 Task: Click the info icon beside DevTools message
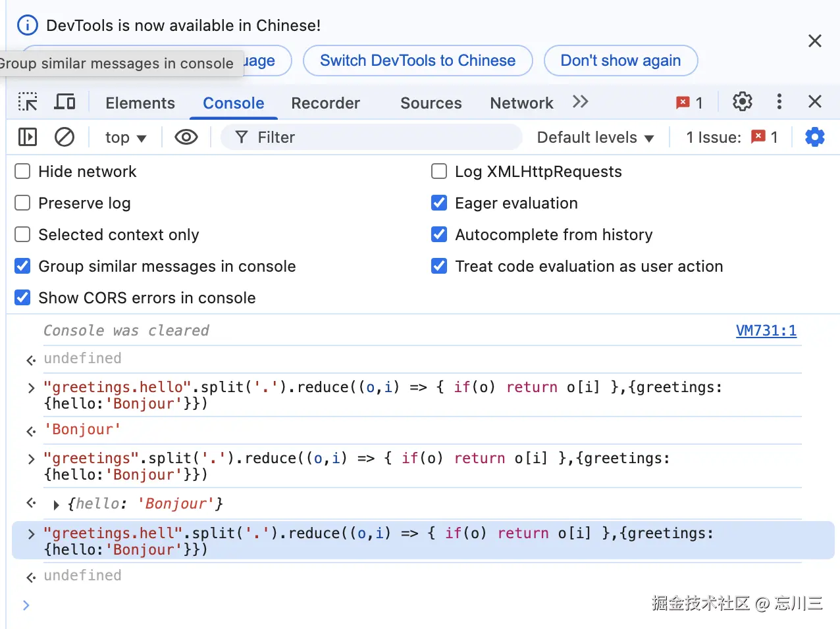(x=27, y=26)
